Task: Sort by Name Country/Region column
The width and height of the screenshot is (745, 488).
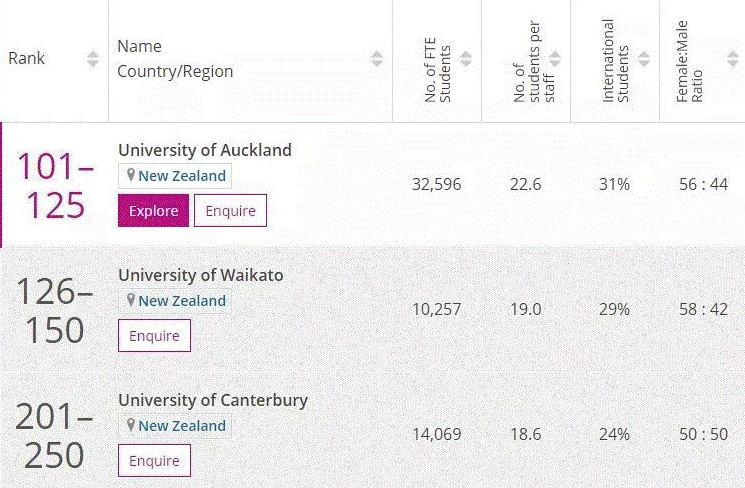Action: 377,59
